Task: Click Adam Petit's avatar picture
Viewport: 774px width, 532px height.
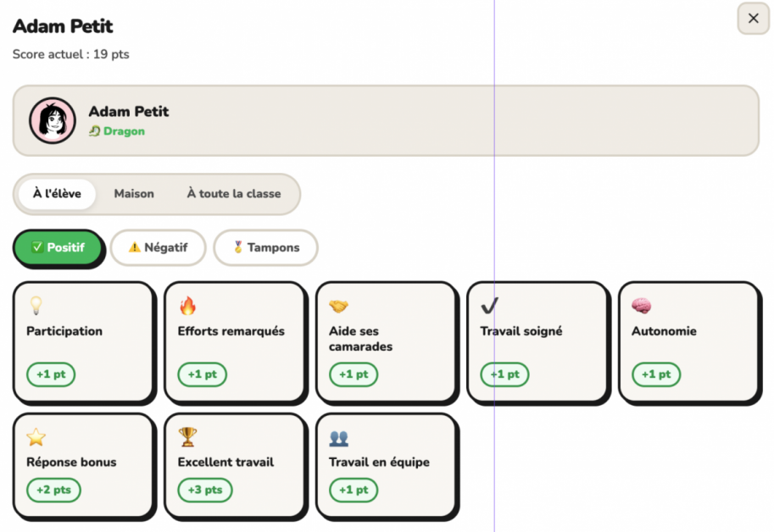Action: [53, 120]
